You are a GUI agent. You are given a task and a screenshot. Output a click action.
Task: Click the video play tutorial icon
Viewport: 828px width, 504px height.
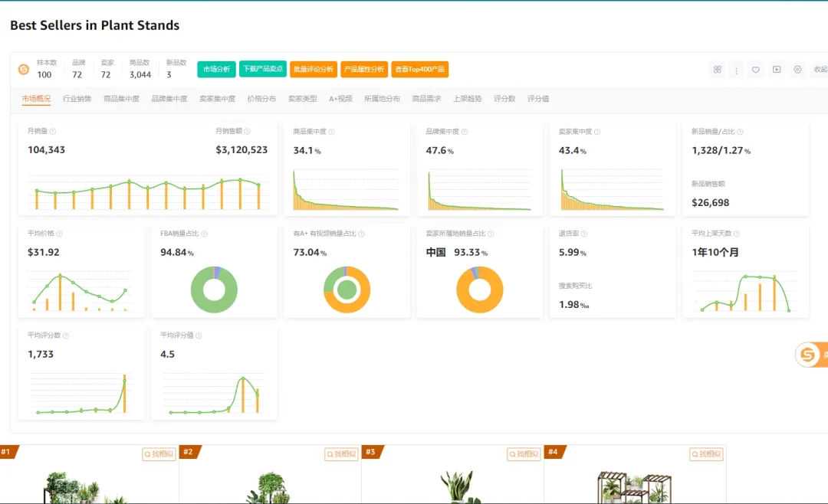pyautogui.click(x=776, y=70)
